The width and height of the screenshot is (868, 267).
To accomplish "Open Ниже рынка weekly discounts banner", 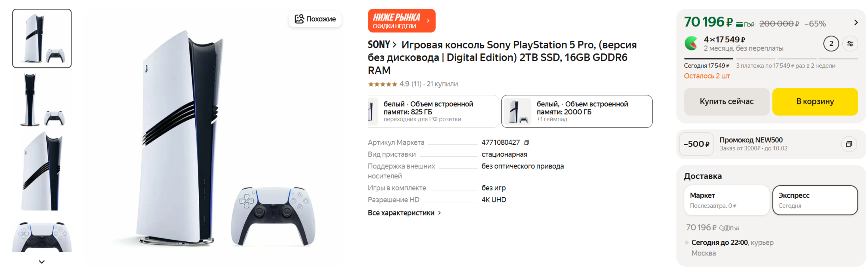I will tap(401, 21).
